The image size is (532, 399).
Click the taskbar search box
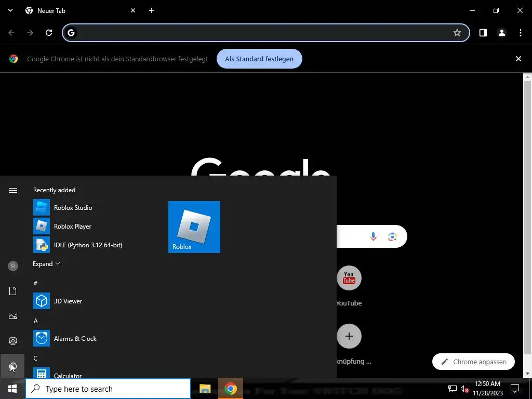(x=108, y=389)
